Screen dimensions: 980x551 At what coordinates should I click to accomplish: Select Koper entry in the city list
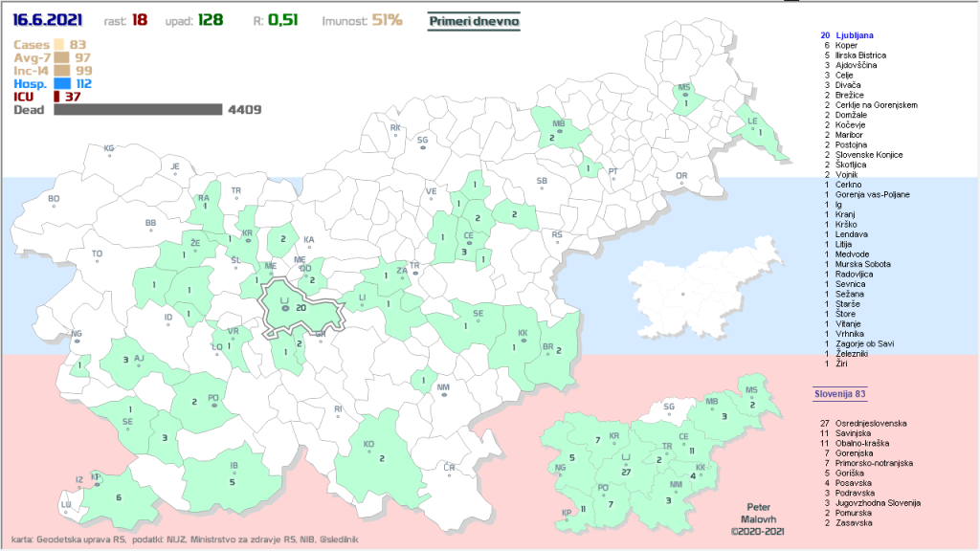point(846,45)
